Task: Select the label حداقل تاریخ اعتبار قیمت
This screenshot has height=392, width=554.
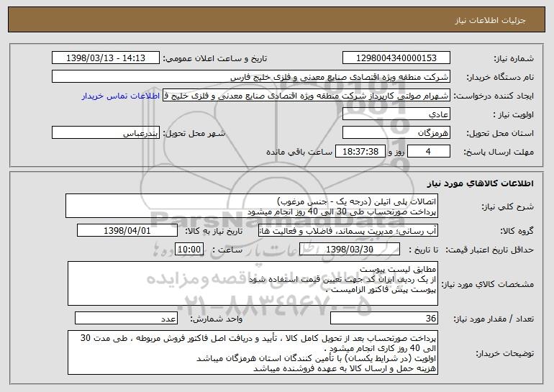Action: coord(489,250)
